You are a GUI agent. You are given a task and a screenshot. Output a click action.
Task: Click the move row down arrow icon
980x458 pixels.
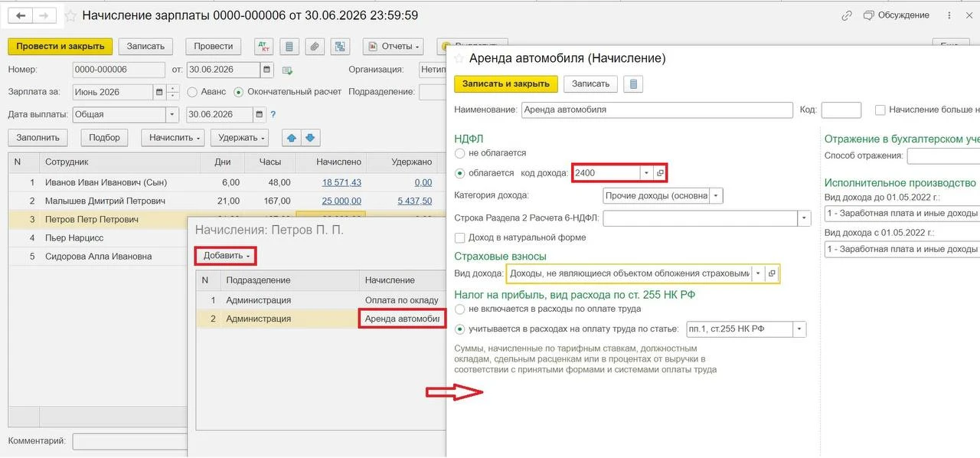310,138
